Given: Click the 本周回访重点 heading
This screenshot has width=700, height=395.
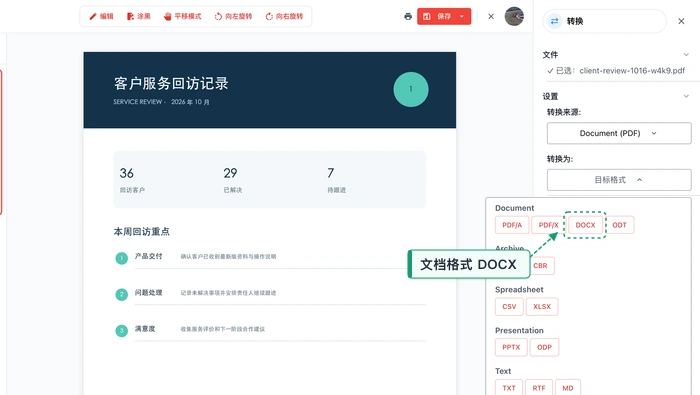Looking at the screenshot, I should coord(142,232).
